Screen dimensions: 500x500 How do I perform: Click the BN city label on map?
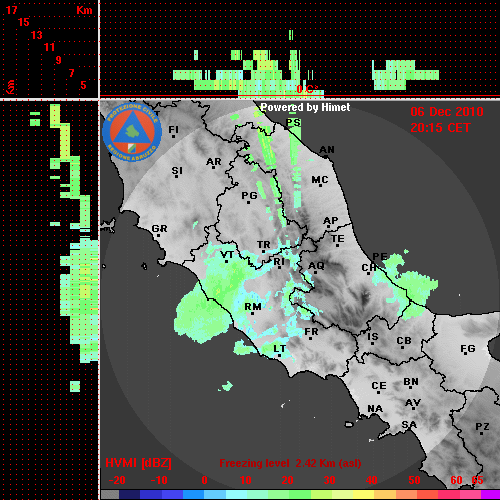click(x=411, y=382)
